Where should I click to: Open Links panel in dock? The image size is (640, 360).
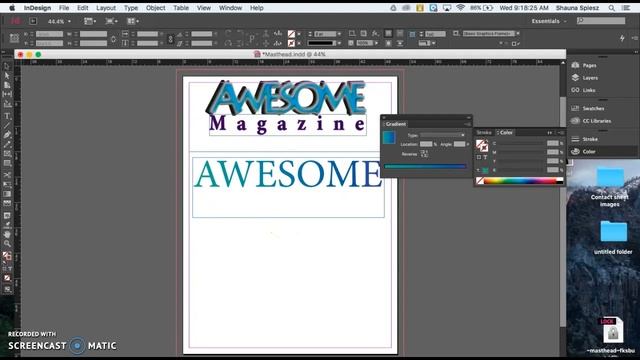(584, 90)
